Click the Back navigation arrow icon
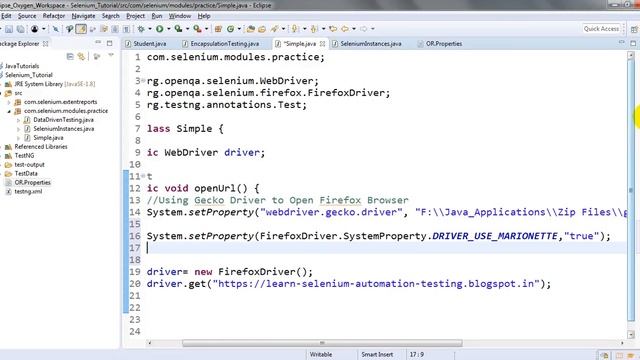 [x=345, y=29]
